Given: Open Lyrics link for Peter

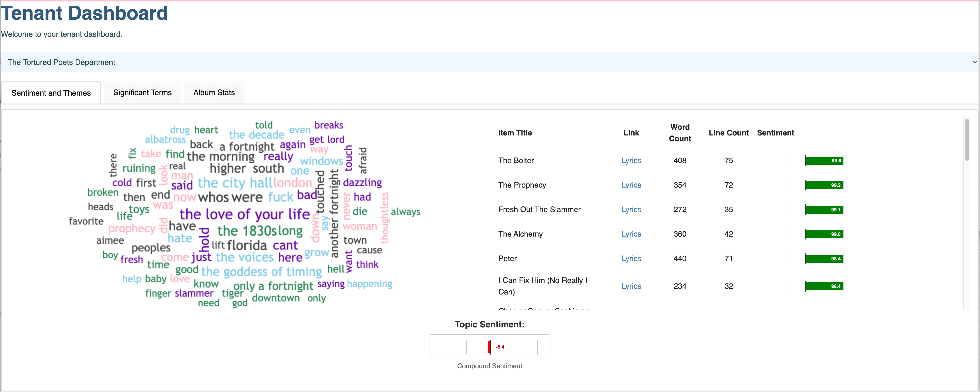Looking at the screenshot, I should click(631, 258).
